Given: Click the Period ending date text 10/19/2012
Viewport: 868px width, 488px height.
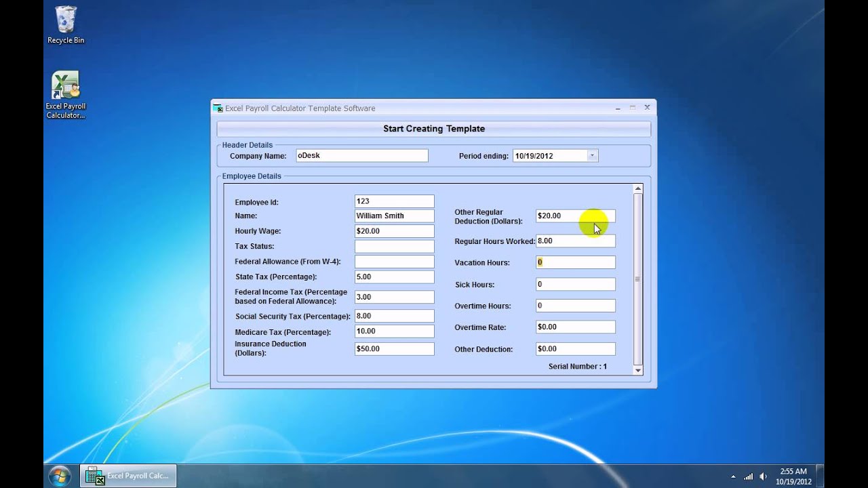Looking at the screenshot, I should pos(534,156).
